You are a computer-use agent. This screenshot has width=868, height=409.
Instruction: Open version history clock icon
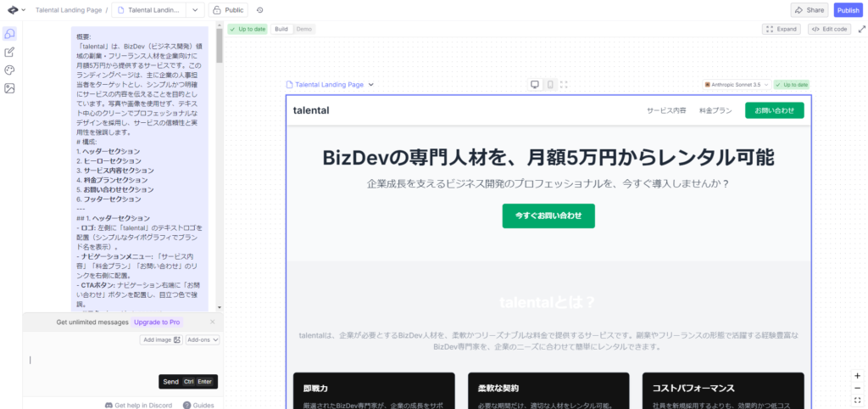click(259, 10)
